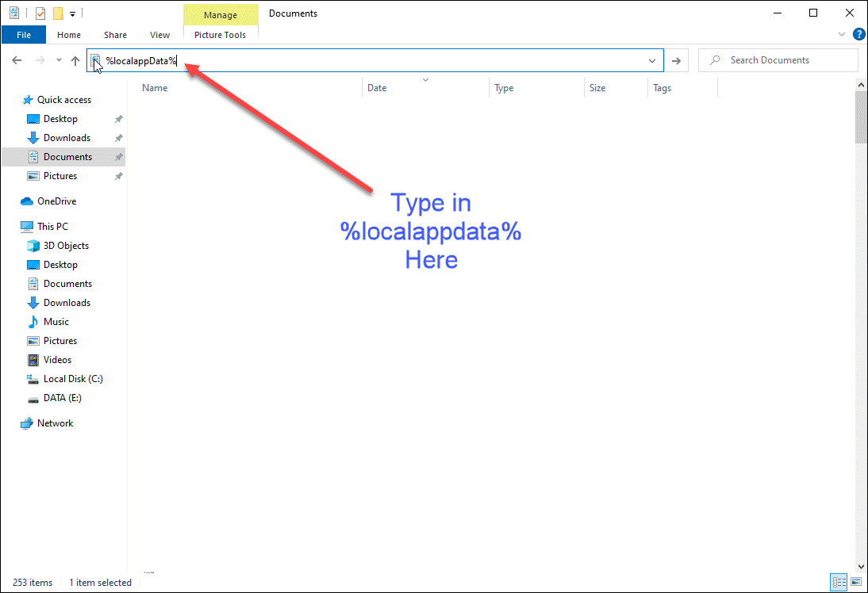Click the New folder icon in title bar

[x=58, y=13]
